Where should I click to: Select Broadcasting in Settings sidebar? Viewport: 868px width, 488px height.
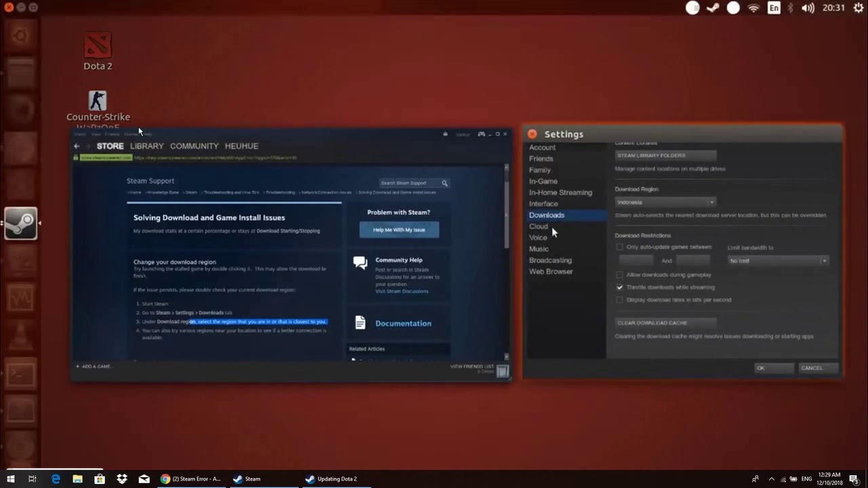pos(550,260)
